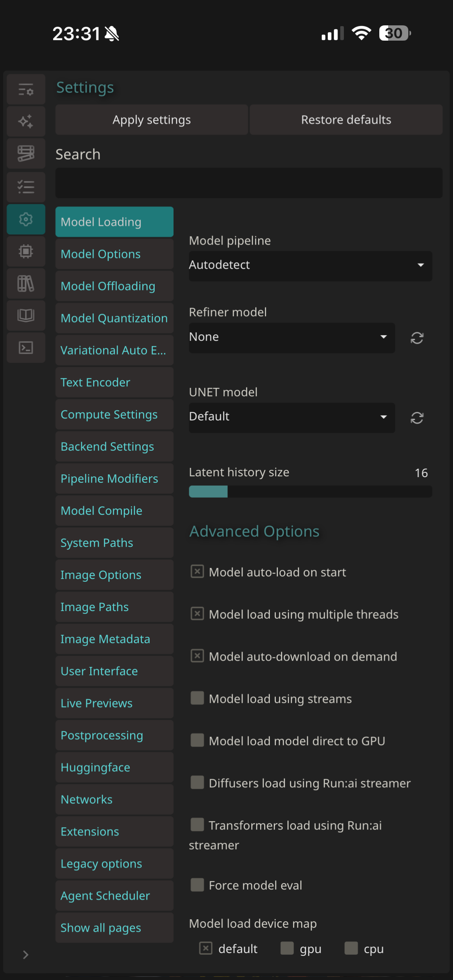Open the UNET model dropdown
Screen dimensions: 453x980
coord(292,417)
